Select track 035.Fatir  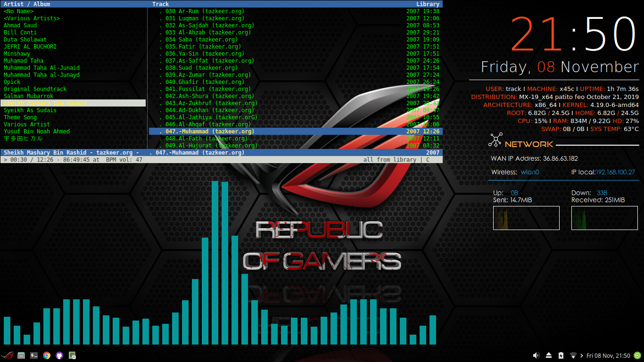pos(296,46)
